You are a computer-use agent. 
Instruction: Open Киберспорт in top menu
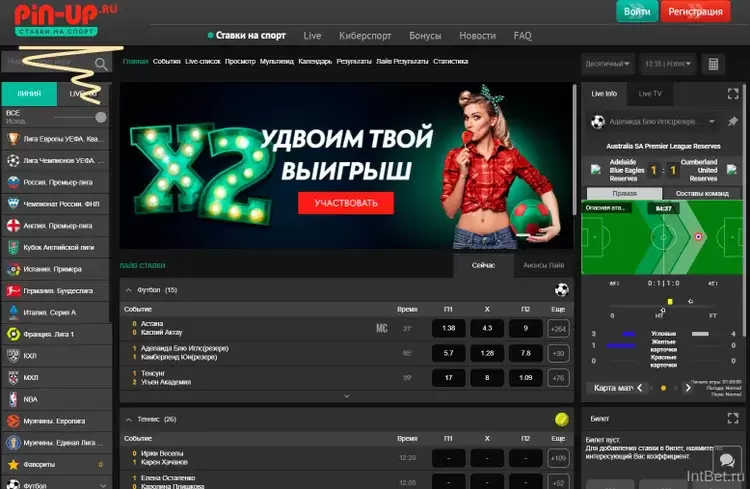[x=365, y=36]
